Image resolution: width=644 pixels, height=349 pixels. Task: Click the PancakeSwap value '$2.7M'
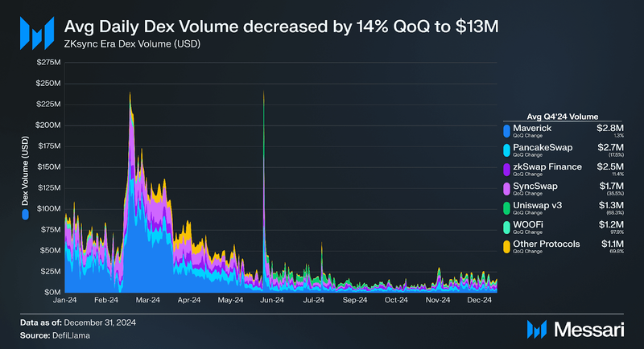pyautogui.click(x=610, y=147)
